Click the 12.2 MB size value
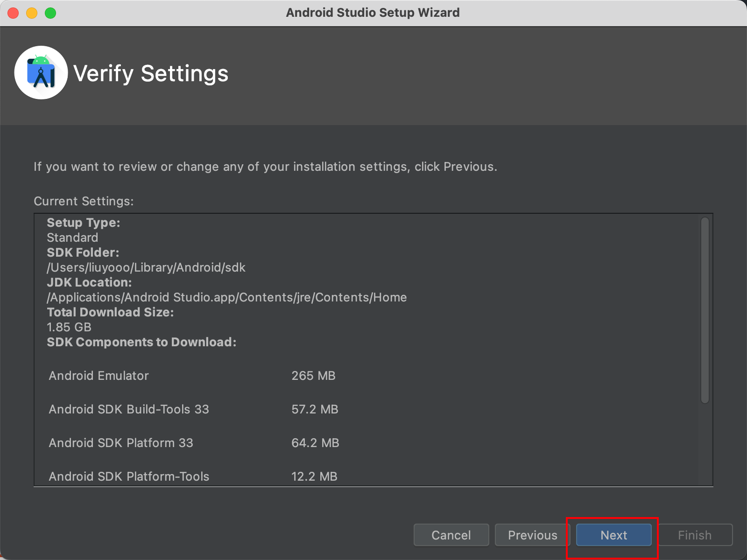747x560 pixels. (314, 476)
